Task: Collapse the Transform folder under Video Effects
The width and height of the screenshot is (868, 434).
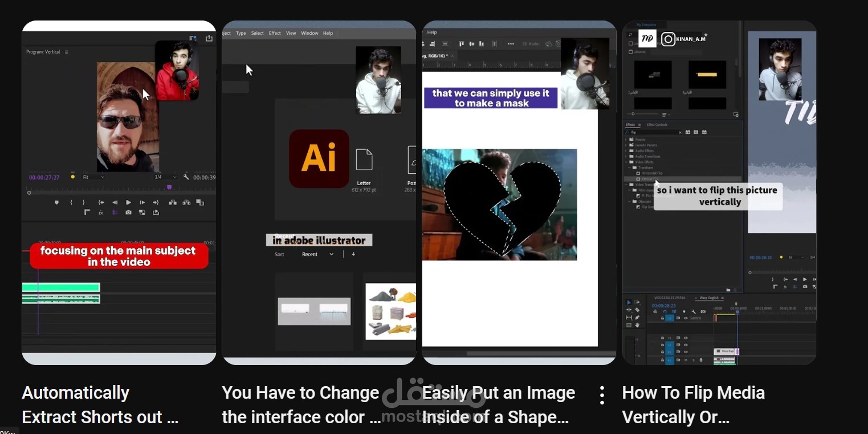Action: (629, 167)
